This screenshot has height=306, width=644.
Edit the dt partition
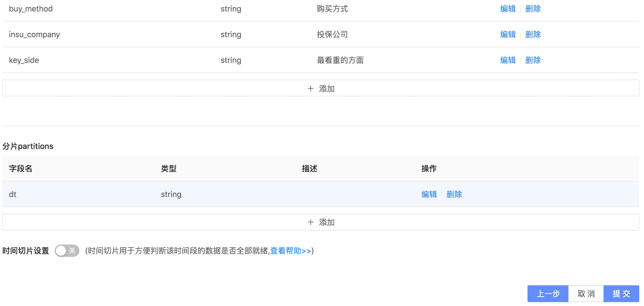(x=429, y=194)
